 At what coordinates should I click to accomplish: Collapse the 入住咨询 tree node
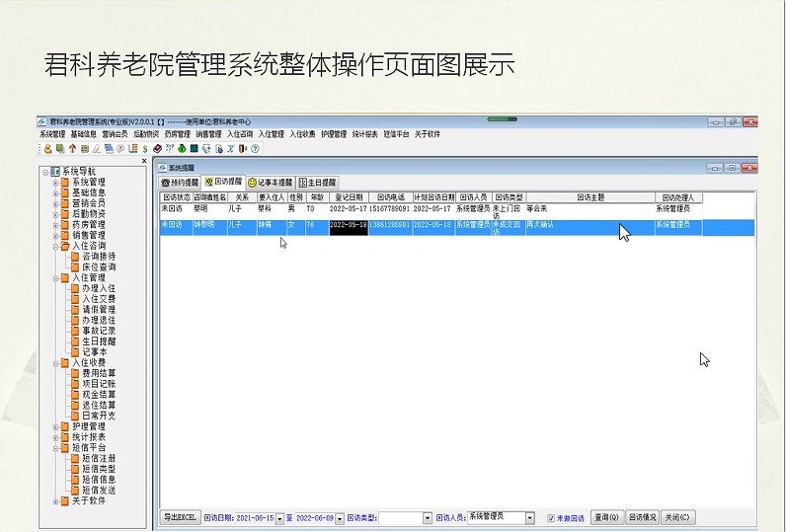tap(55, 246)
